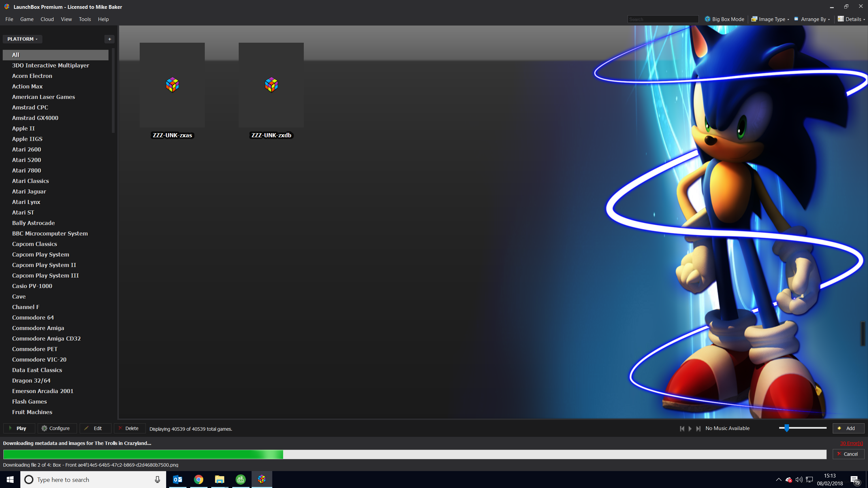The height and width of the screenshot is (488, 868).
Task: Click the green app icon in taskbar
Action: pyautogui.click(x=241, y=480)
